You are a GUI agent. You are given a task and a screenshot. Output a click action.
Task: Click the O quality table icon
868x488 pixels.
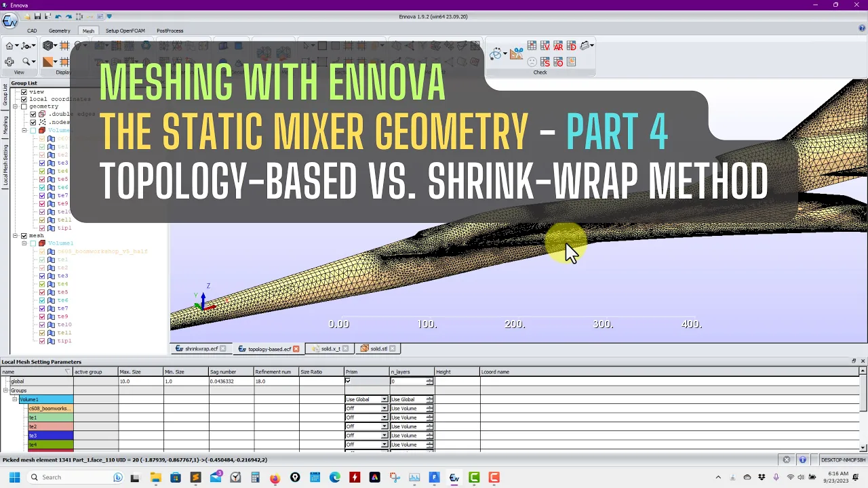(x=558, y=62)
